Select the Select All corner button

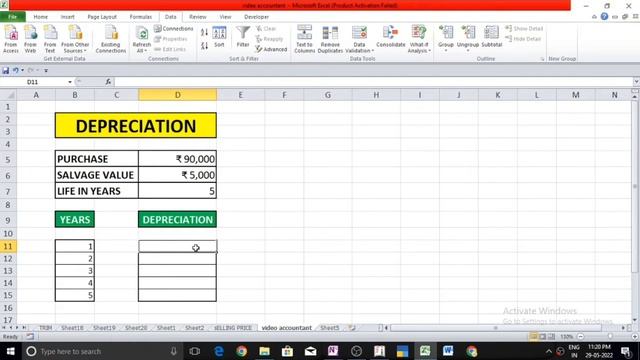(8, 95)
